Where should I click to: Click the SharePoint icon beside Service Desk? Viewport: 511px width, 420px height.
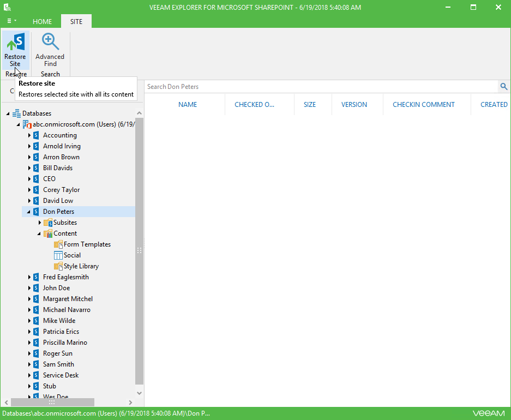point(36,375)
